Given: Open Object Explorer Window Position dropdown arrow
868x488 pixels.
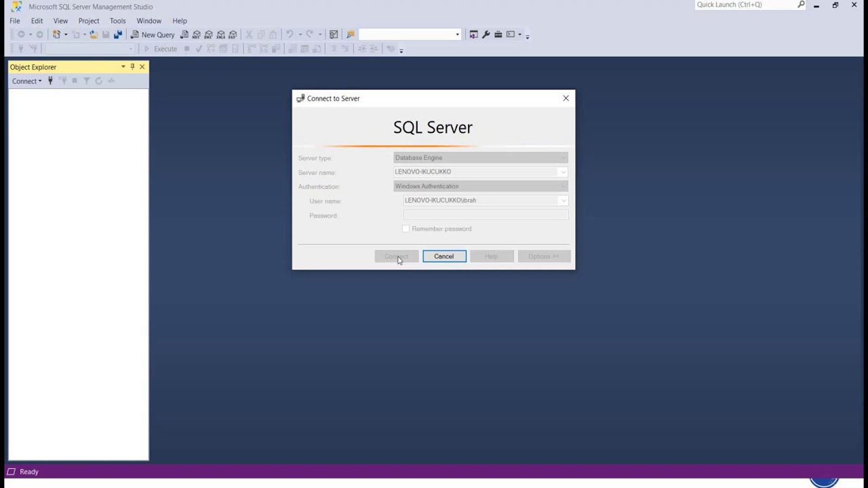Looking at the screenshot, I should pyautogui.click(x=123, y=66).
